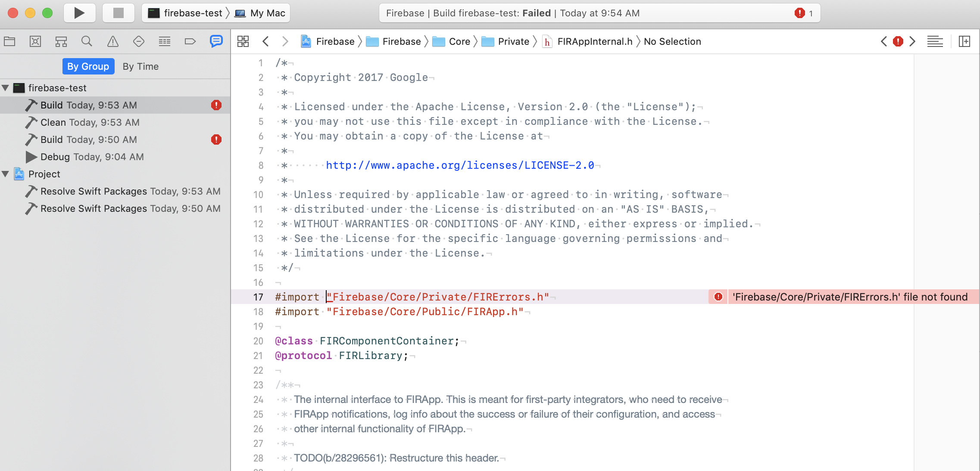Click line number 17 in gutter
The image size is (980, 471).
pyautogui.click(x=258, y=297)
